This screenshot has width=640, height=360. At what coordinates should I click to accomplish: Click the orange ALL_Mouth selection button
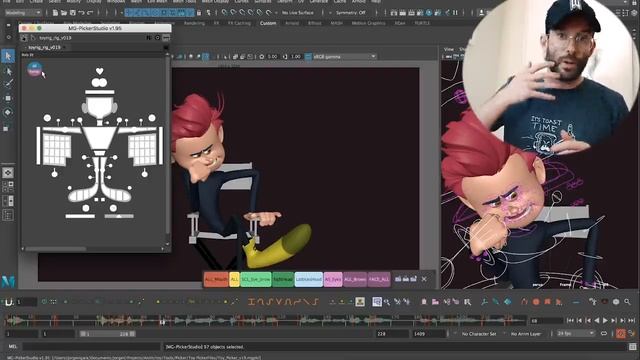pyautogui.click(x=216, y=280)
